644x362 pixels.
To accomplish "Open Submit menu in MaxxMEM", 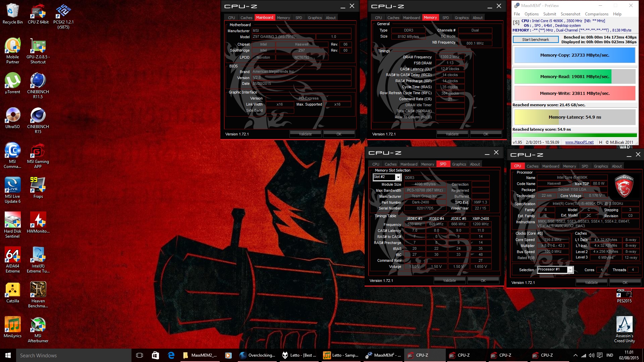I will point(550,14).
